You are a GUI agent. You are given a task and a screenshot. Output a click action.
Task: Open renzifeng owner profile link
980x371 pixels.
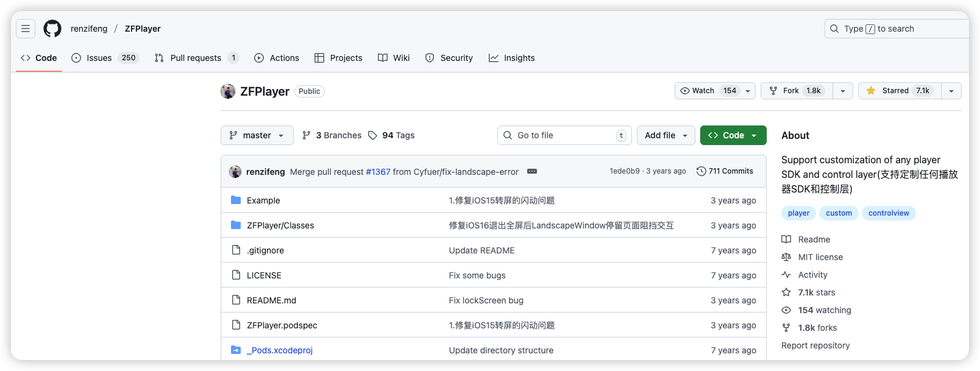[x=89, y=29]
